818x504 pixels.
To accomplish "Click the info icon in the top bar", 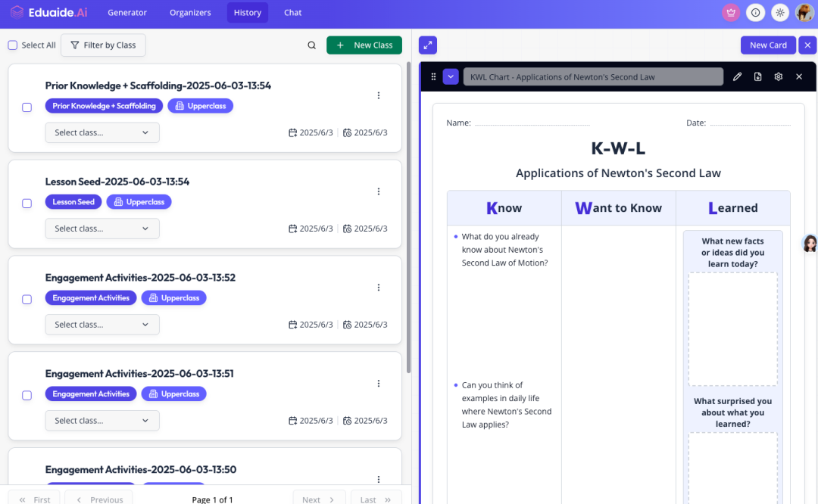I will (754, 12).
